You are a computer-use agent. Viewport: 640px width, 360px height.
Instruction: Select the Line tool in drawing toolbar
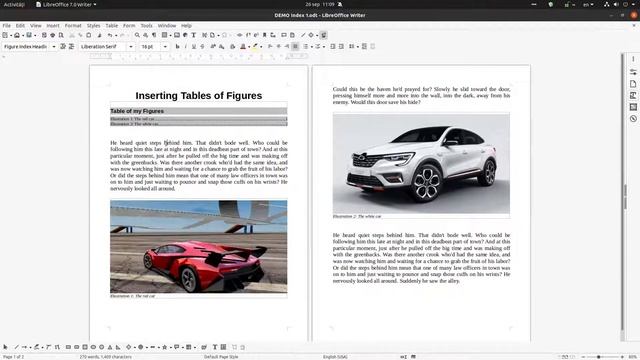[x=16, y=347]
